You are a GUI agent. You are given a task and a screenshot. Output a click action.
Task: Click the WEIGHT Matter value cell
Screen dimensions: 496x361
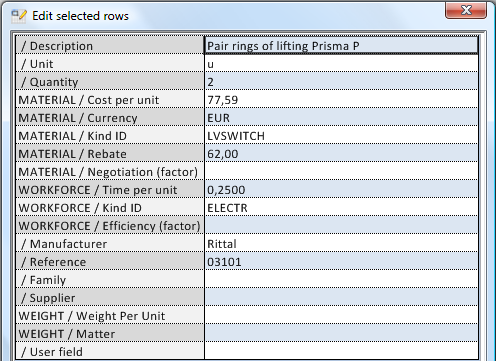point(341,333)
